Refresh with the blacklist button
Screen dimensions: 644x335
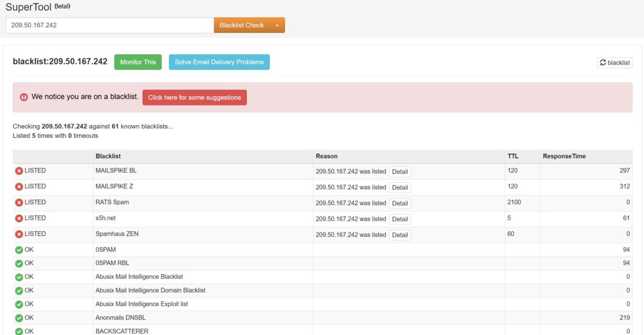(x=615, y=63)
